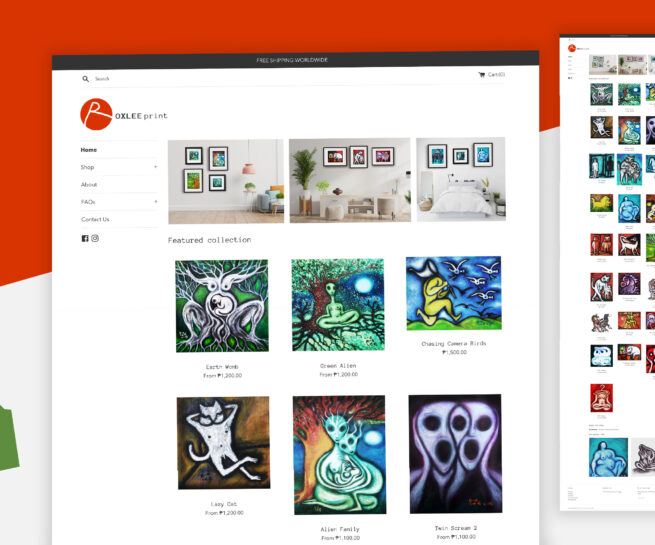655x545 pixels.
Task: Click the Free Shipping Worldwide announcement bar
Action: point(295,60)
